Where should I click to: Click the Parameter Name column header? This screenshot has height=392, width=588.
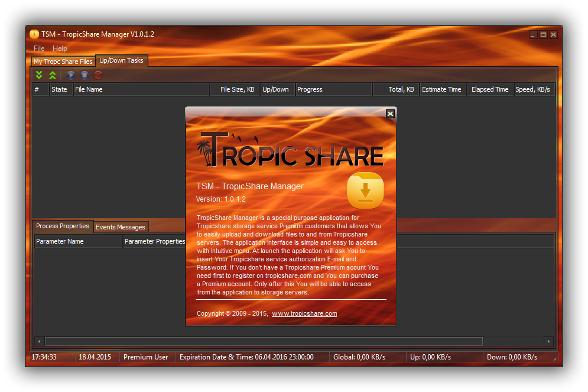(79, 241)
